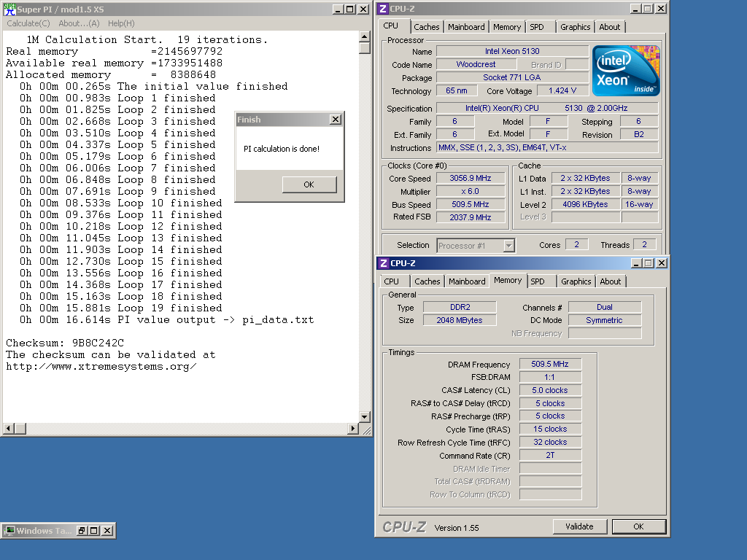The image size is (747, 560).
Task: Click the Channels # Dual value
Action: [x=605, y=307]
